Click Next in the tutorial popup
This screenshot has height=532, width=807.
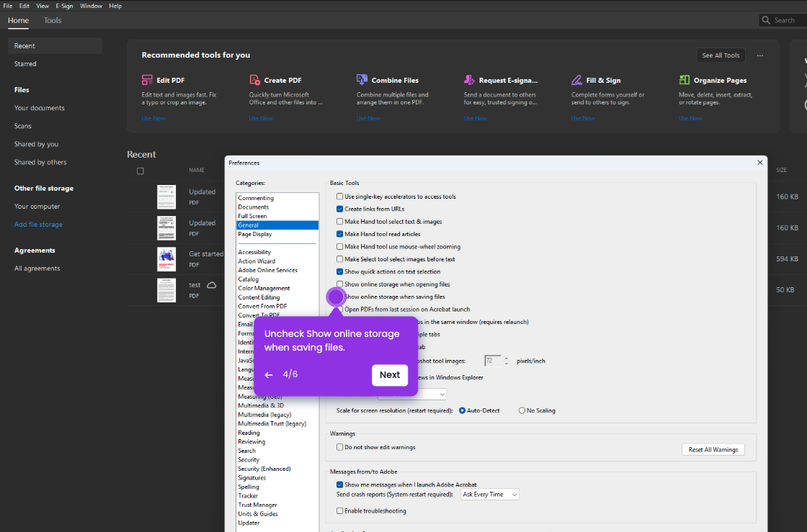pos(390,375)
